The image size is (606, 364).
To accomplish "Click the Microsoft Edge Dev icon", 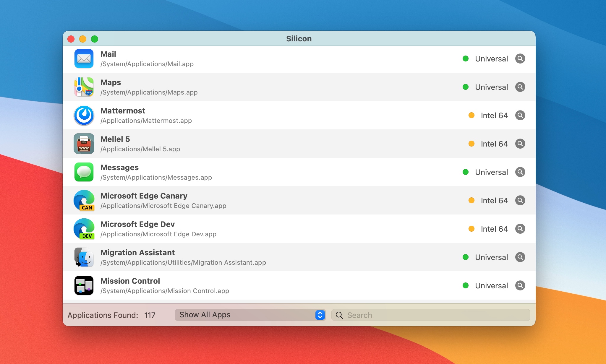I will (x=84, y=229).
